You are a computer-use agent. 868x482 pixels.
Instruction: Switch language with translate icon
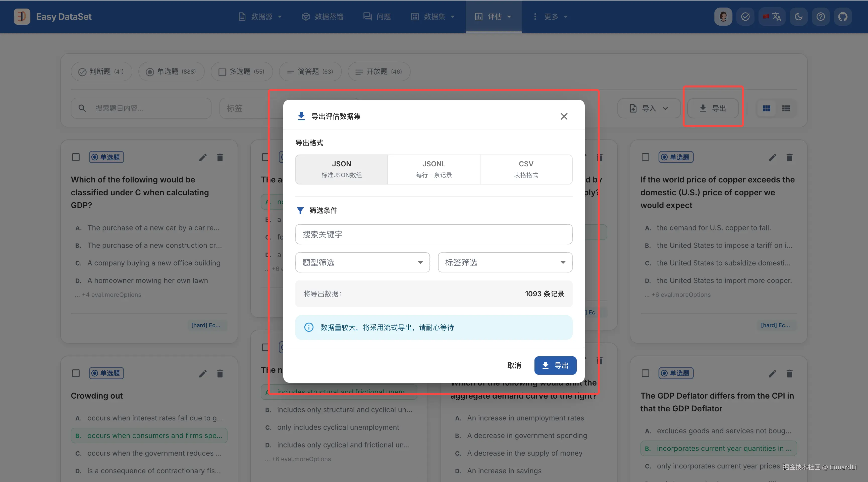[772, 17]
